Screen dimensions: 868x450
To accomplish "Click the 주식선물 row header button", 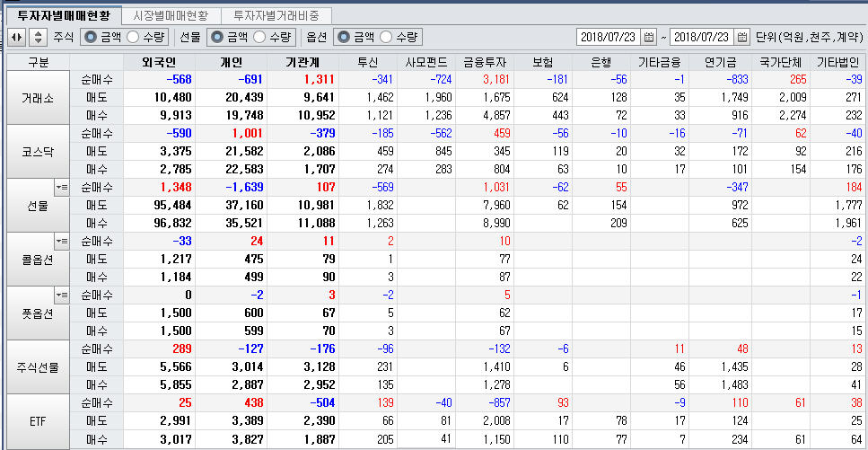I will [x=39, y=366].
